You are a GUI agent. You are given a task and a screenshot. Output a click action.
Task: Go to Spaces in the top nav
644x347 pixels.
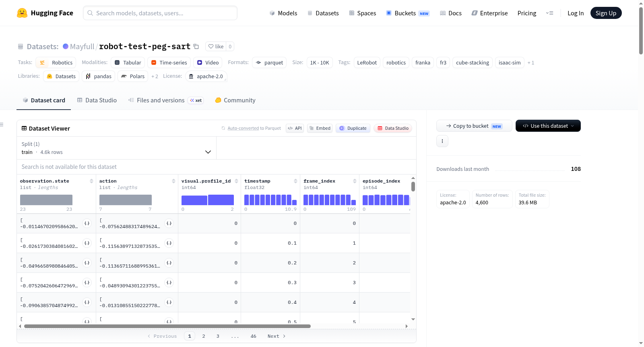(363, 13)
